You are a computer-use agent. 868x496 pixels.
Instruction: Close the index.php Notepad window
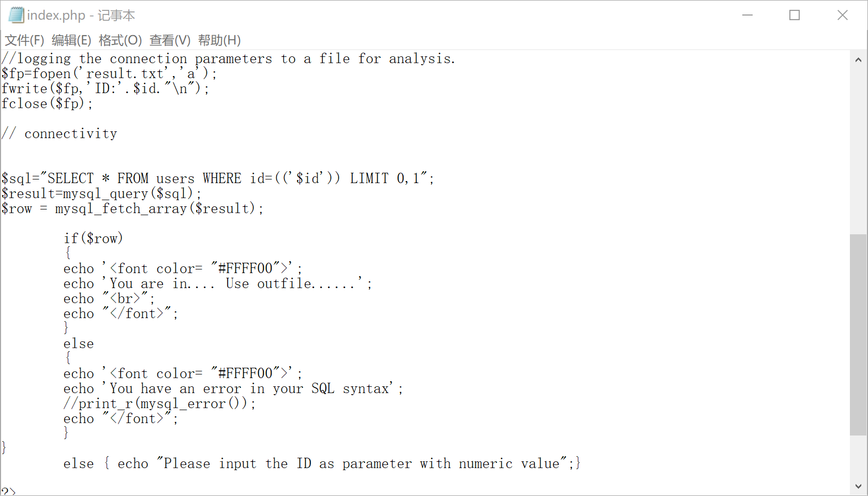[843, 15]
